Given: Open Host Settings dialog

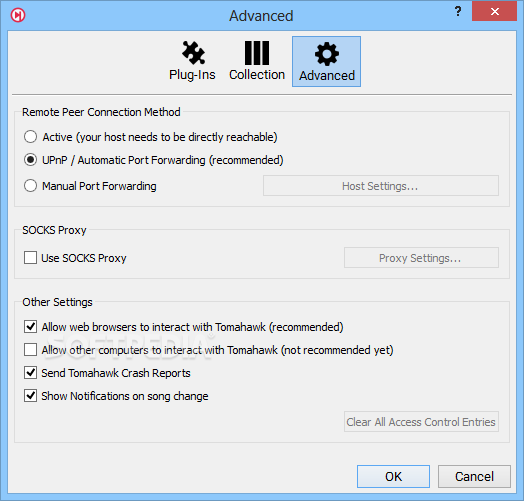Looking at the screenshot, I should [381, 185].
